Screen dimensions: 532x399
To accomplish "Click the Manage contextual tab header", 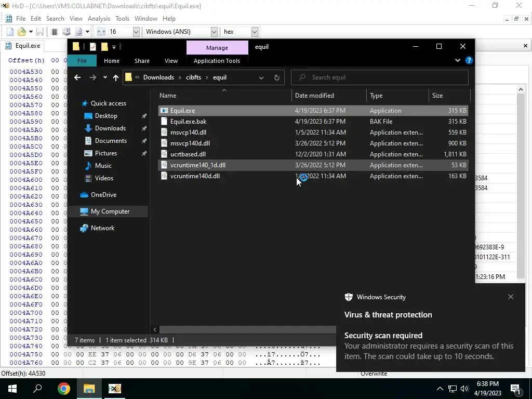I will [x=217, y=48].
